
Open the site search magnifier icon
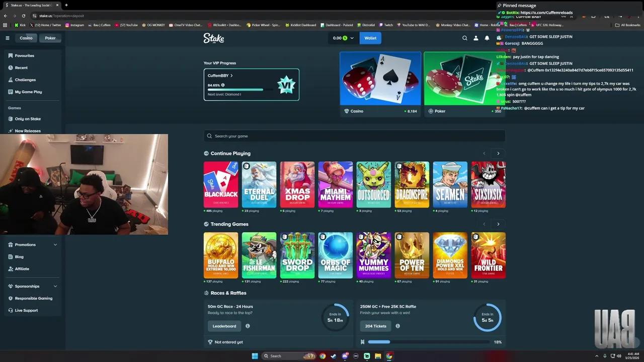464,38
